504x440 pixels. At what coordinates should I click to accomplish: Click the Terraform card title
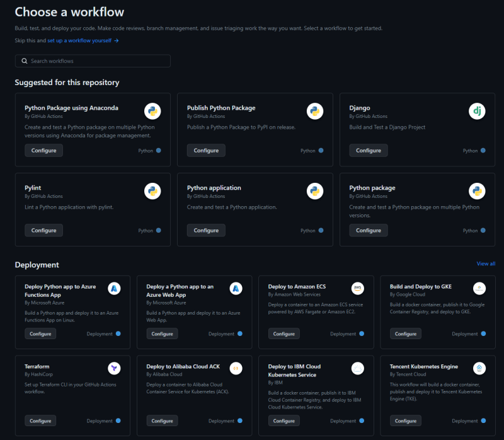(x=37, y=367)
